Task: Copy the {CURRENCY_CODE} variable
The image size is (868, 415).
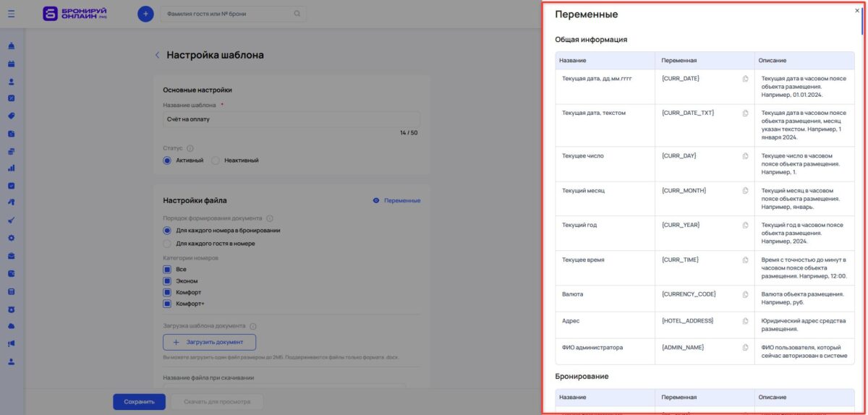Action: [x=745, y=294]
